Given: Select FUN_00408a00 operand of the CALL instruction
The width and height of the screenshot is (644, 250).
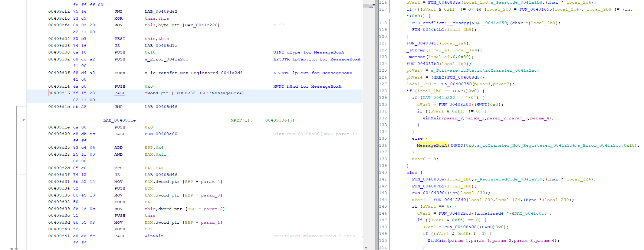Looking at the screenshot, I should point(161,134).
